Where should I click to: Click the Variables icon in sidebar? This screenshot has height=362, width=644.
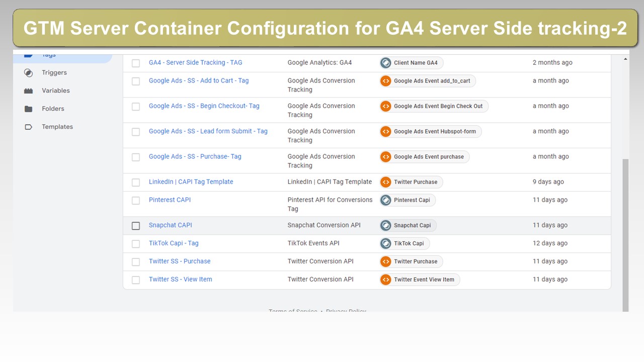coord(29,91)
